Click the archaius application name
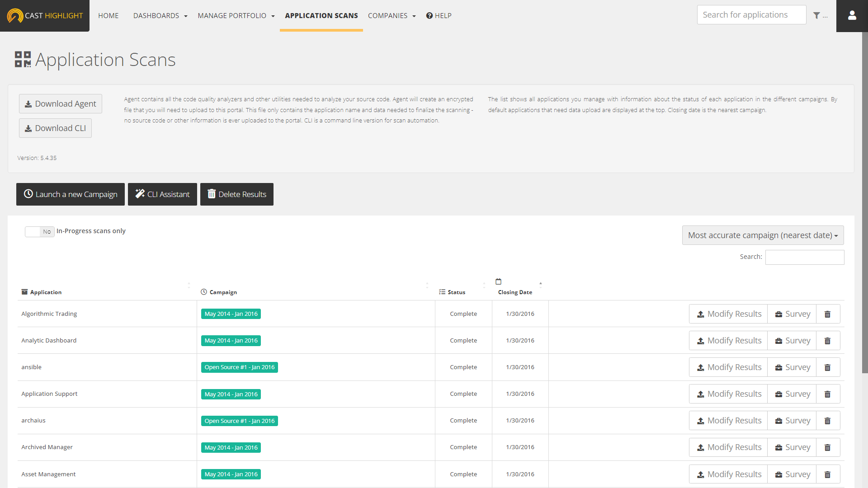The width and height of the screenshot is (868, 488). tap(33, 421)
